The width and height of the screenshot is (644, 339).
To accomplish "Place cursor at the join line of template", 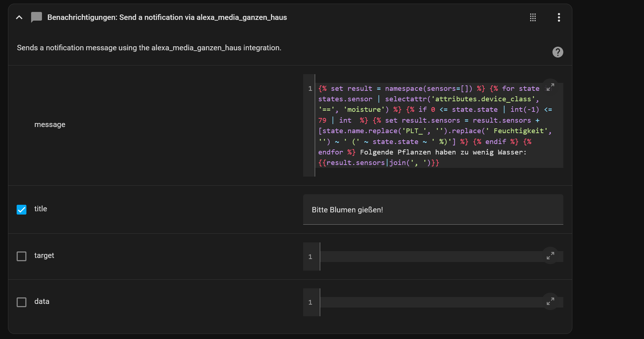I will [379, 163].
